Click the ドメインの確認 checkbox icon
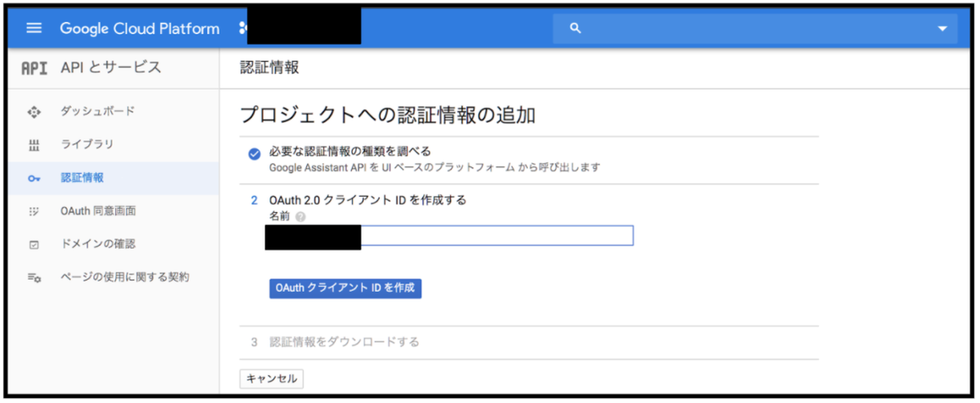The image size is (980, 403). (34, 245)
